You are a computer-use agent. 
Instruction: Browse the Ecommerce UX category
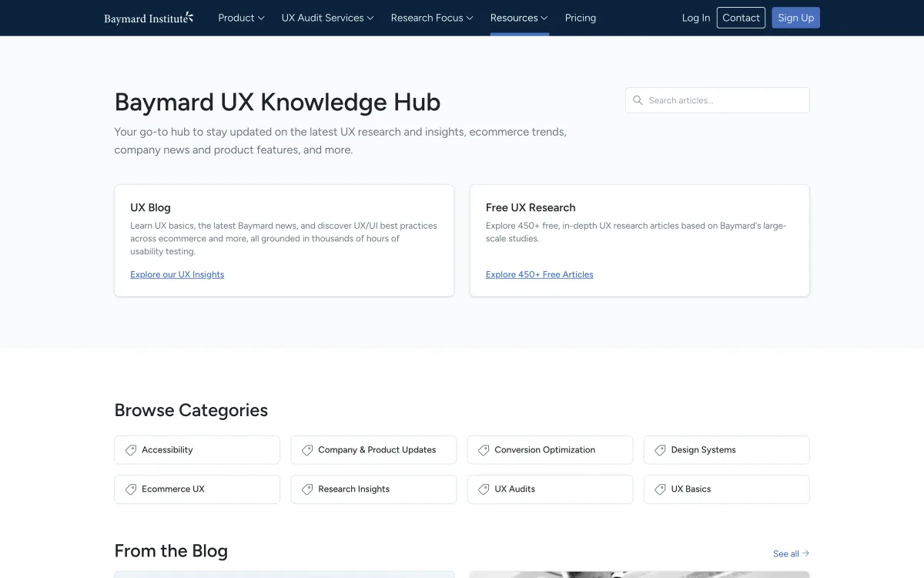[x=197, y=489]
